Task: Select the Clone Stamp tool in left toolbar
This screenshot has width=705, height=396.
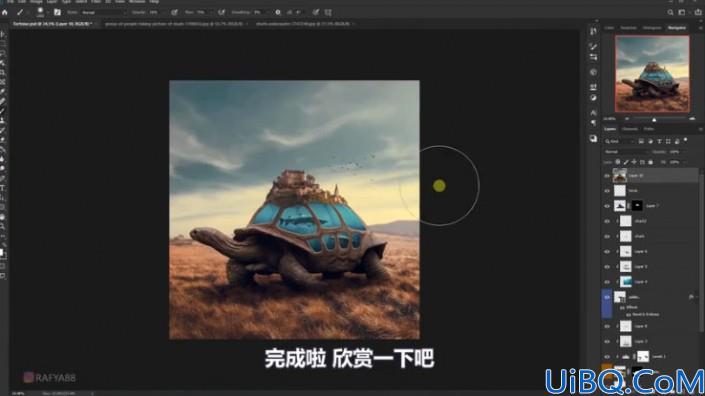Action: 3,120
